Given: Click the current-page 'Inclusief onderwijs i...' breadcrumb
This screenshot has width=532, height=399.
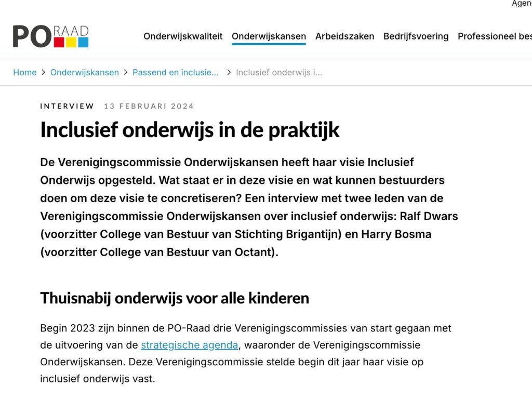Looking at the screenshot, I should click(279, 72).
